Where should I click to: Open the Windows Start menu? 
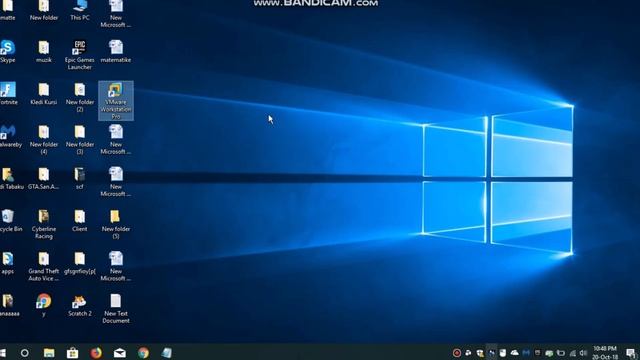[x=2, y=353]
